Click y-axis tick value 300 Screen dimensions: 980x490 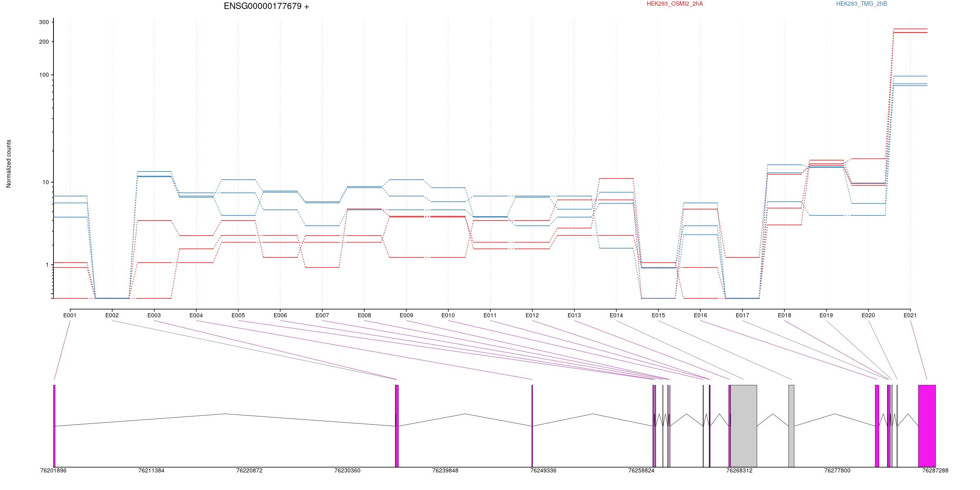coord(44,22)
